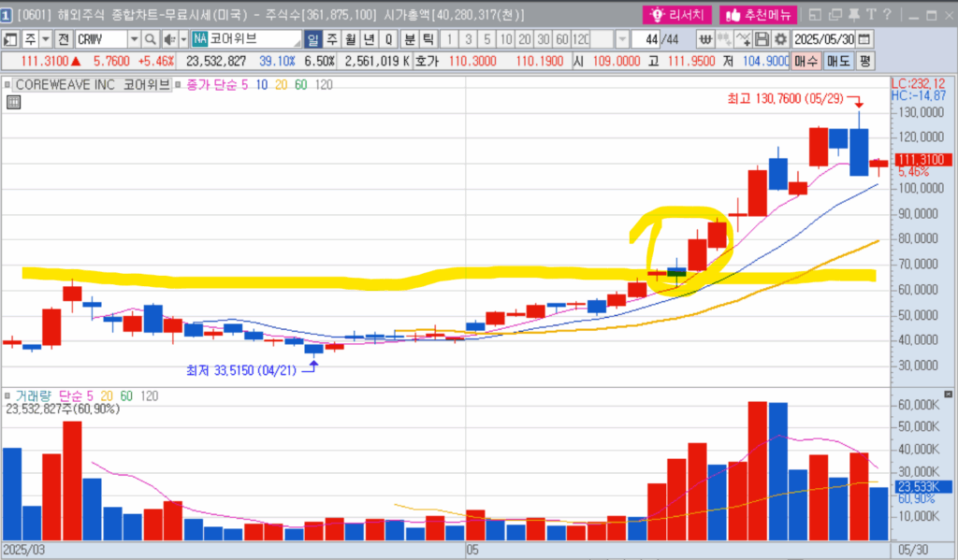Select the 60 interval button
The image size is (958, 560).
point(562,39)
